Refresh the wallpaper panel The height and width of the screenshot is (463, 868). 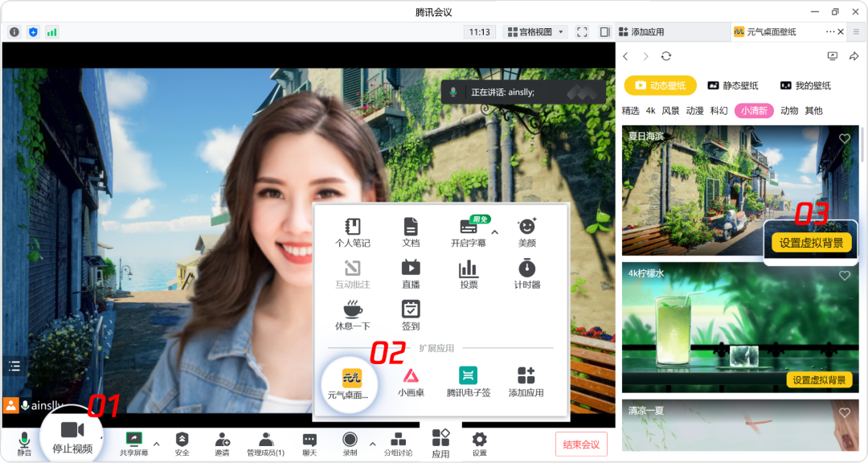666,56
